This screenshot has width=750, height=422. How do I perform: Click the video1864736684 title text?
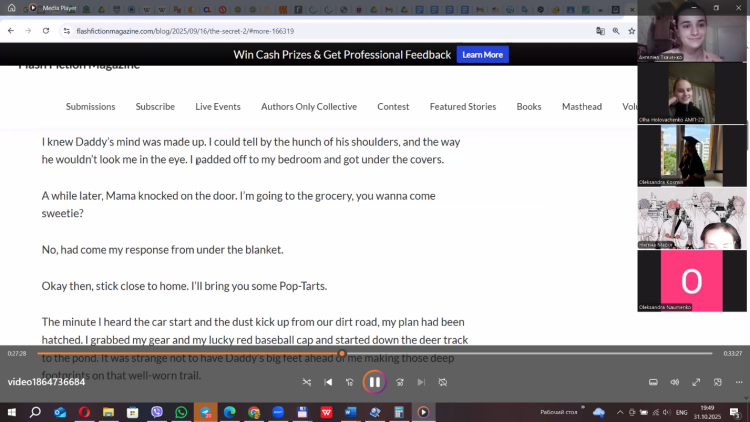[x=46, y=382]
